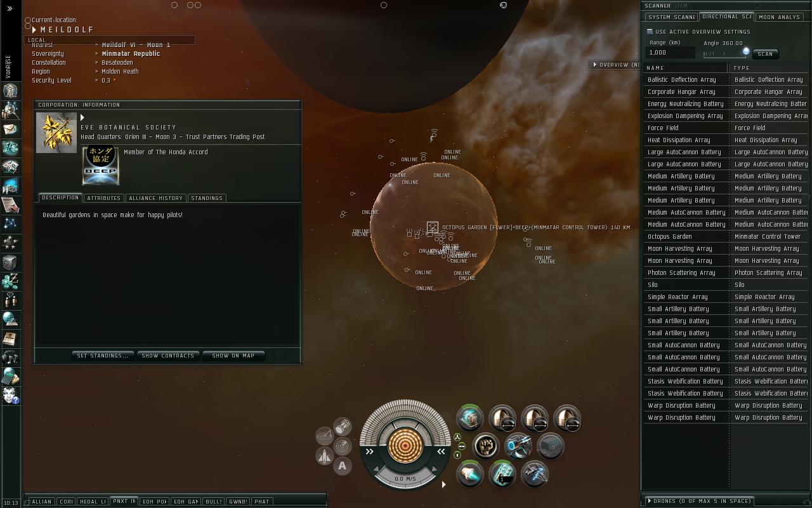Image resolution: width=812 pixels, height=508 pixels.
Task: Activate the fist module in the ship HUD
Action: pyautogui.click(x=486, y=446)
